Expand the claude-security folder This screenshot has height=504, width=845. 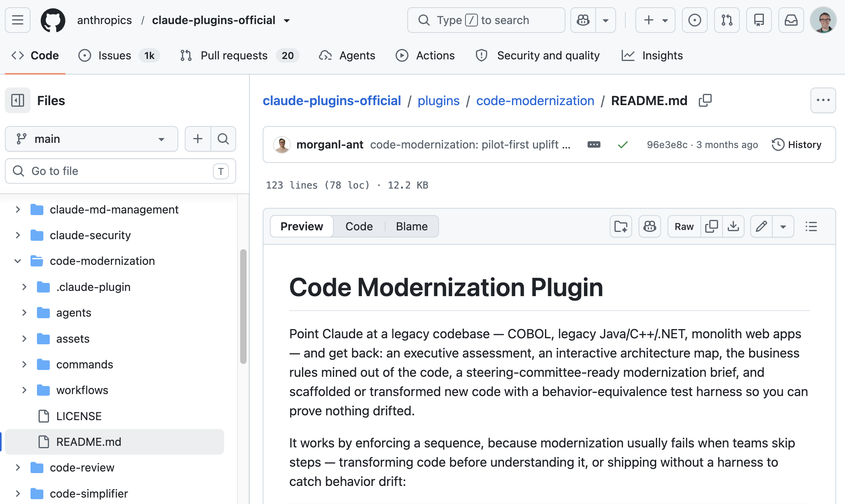click(18, 235)
